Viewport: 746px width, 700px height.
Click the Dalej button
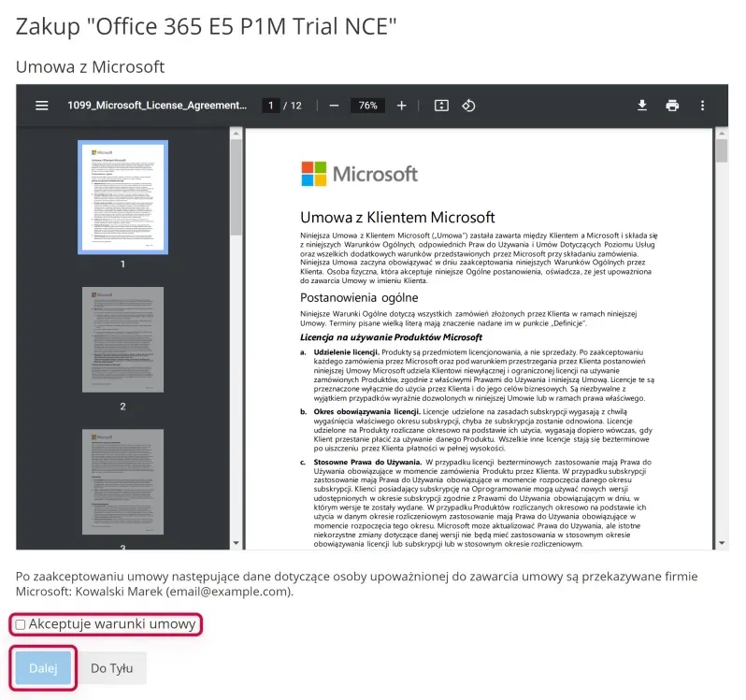tap(43, 668)
